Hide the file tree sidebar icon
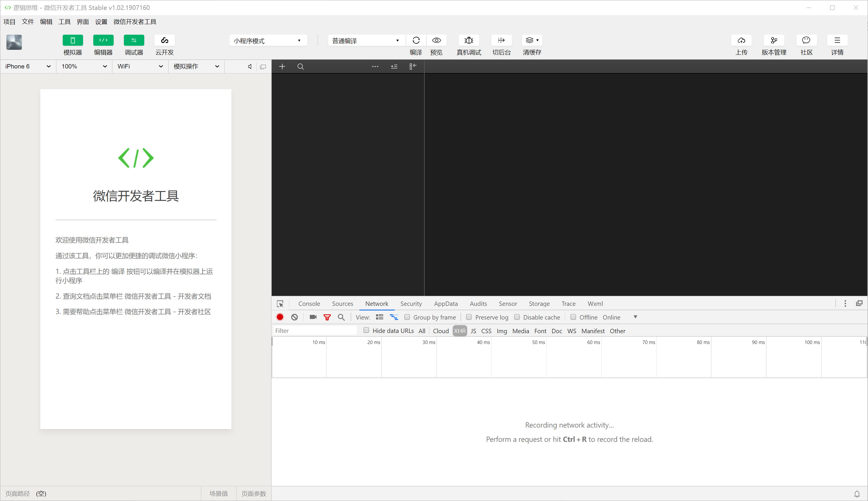868x501 pixels. click(413, 66)
